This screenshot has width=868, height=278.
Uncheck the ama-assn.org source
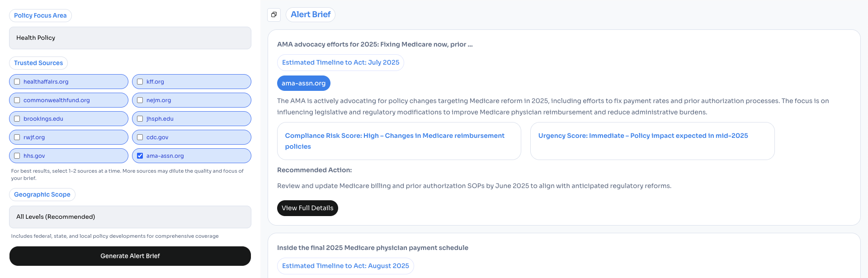140,156
